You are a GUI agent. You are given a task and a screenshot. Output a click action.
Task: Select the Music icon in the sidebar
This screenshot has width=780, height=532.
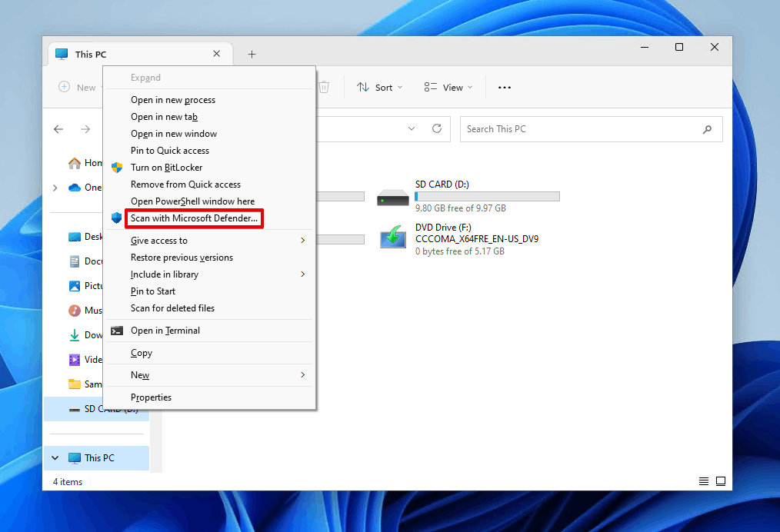[x=75, y=311]
